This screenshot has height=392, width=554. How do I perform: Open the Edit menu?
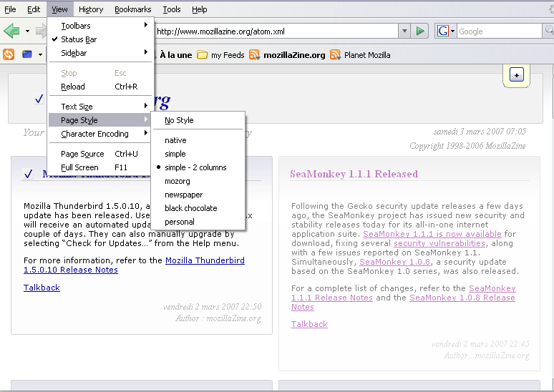coord(34,9)
